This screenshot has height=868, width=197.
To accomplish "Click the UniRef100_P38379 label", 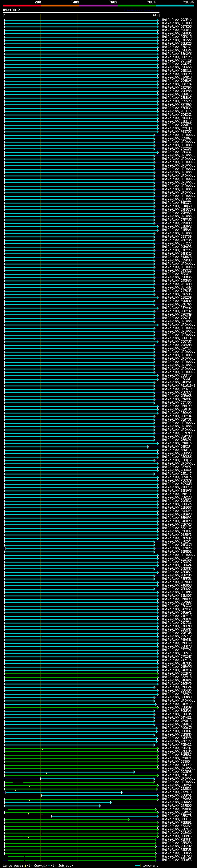I will (x=176, y=481).
